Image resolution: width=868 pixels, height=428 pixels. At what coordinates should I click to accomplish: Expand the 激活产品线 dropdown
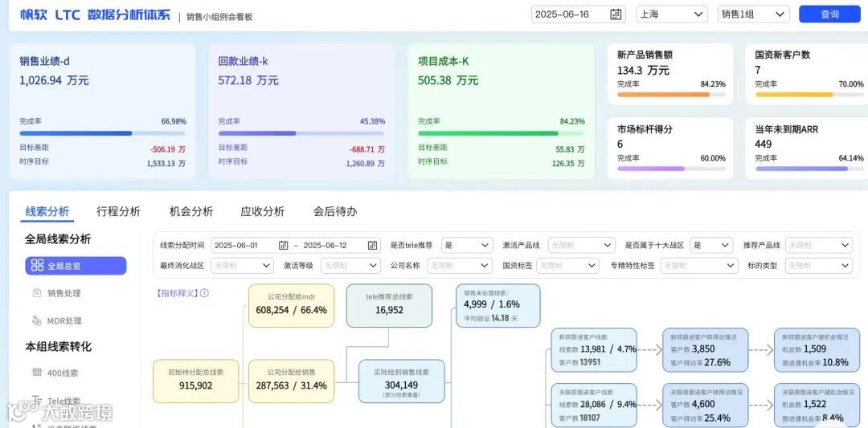point(581,245)
